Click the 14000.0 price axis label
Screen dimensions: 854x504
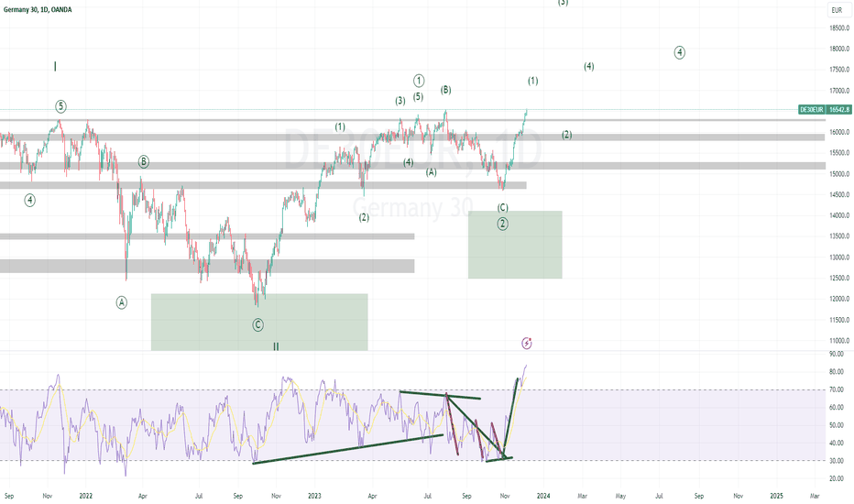coord(839,215)
